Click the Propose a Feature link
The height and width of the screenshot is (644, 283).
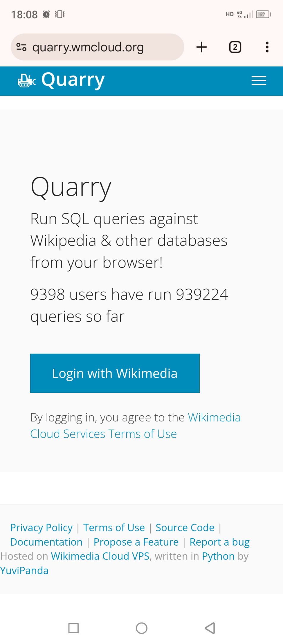(x=136, y=542)
